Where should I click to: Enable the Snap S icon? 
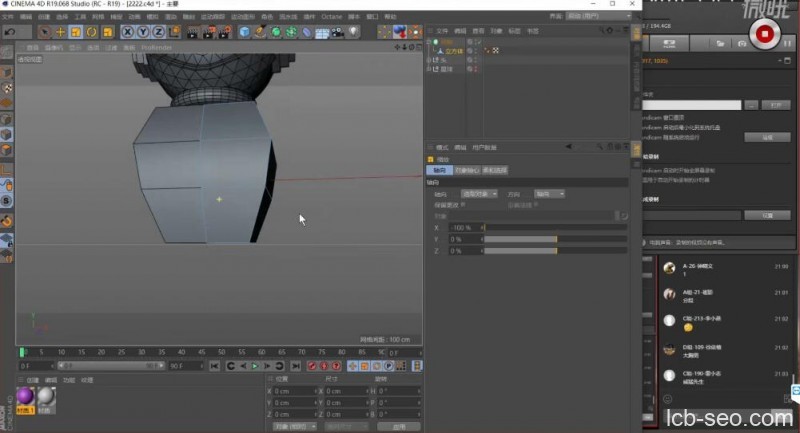click(6, 200)
